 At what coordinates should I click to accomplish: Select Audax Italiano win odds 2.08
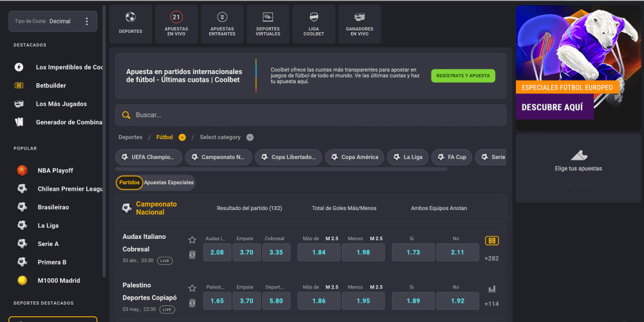pos(217,252)
